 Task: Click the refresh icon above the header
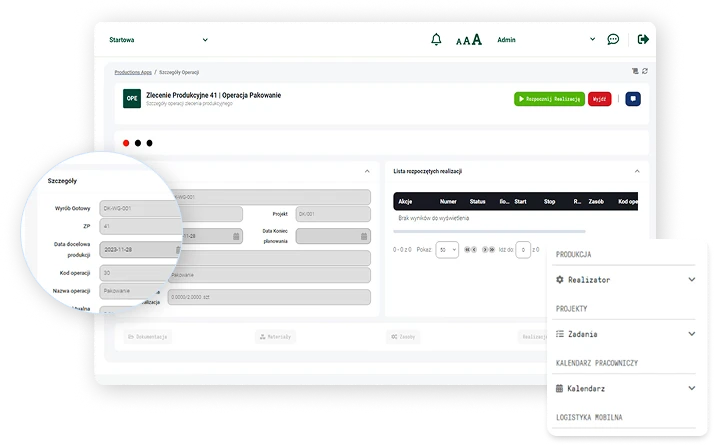(x=645, y=71)
